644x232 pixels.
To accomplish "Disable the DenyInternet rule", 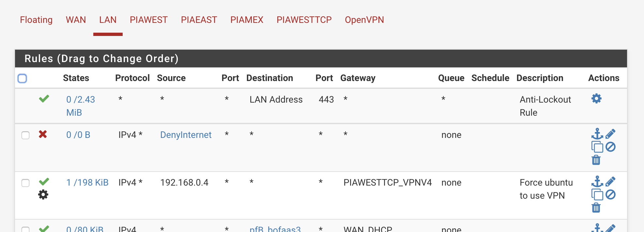I will pyautogui.click(x=610, y=147).
